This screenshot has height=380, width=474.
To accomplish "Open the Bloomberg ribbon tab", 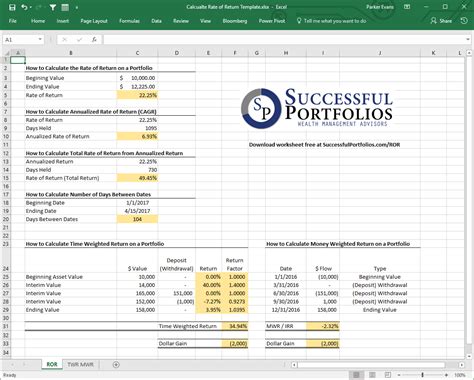I will (x=235, y=21).
